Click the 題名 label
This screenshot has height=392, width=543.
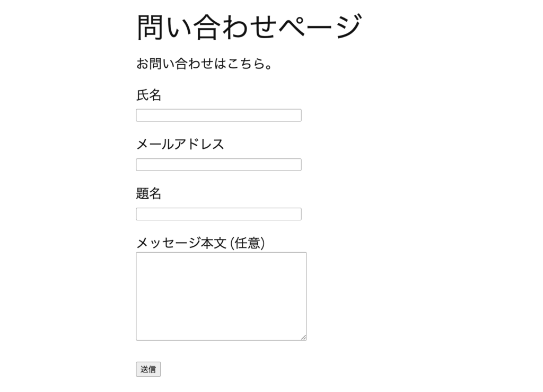(x=148, y=194)
